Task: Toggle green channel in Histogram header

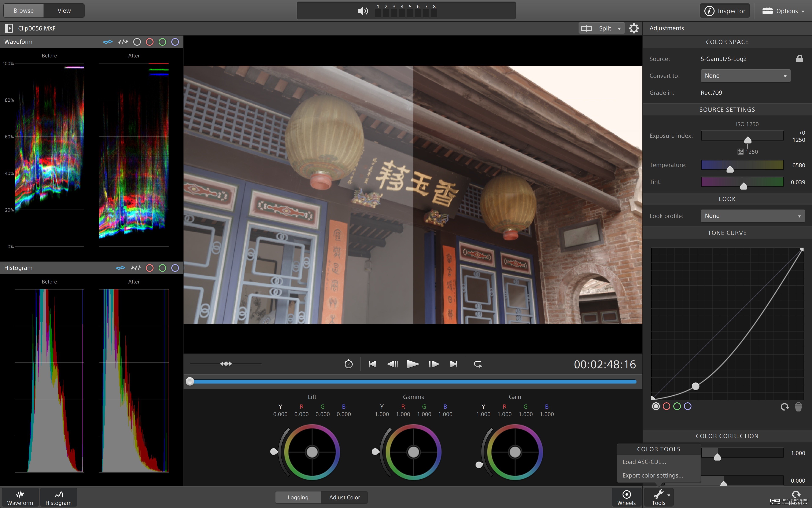Action: point(162,268)
